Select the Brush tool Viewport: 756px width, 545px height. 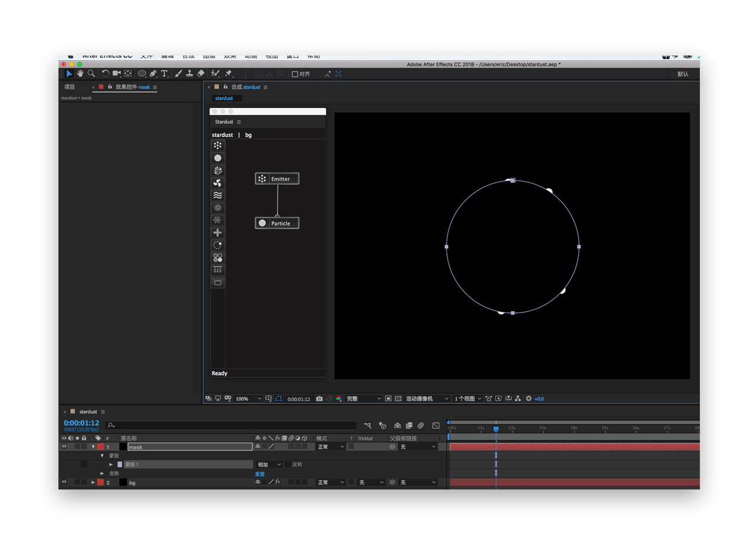coord(178,74)
